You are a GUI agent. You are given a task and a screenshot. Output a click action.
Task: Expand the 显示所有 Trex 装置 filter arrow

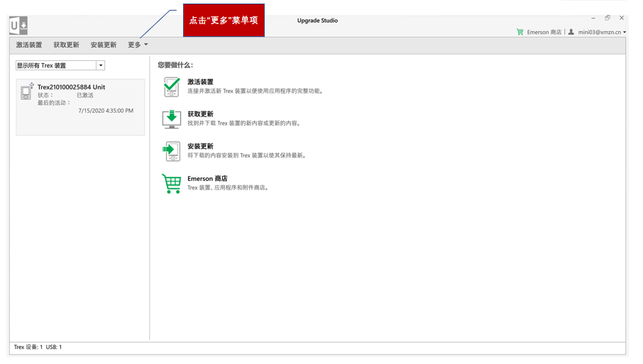tap(101, 65)
